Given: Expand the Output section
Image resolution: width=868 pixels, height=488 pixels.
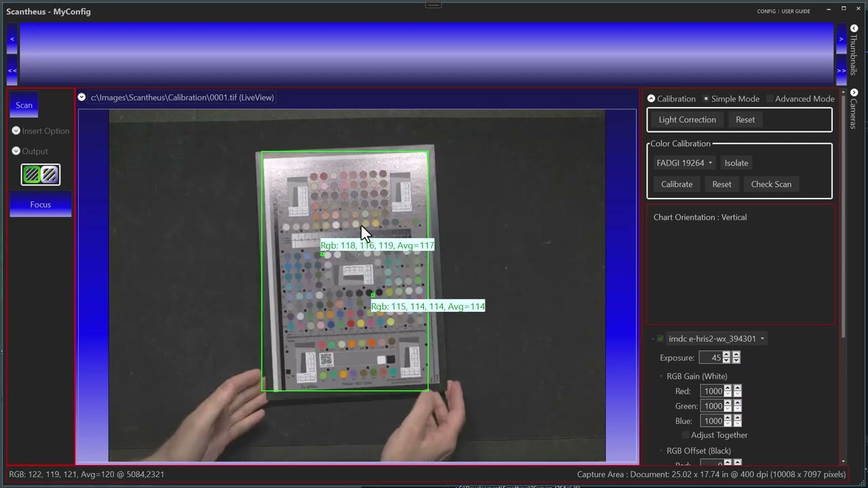Looking at the screenshot, I should pos(16,151).
